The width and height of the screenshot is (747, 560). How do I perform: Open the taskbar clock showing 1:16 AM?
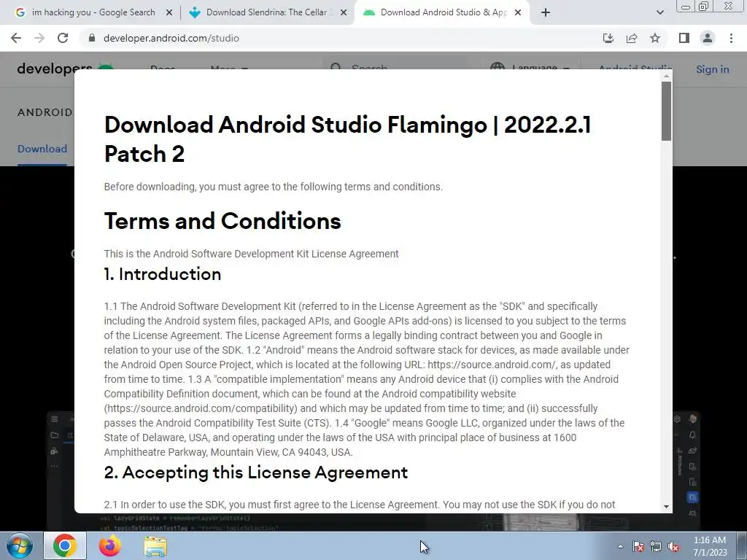coord(710,545)
